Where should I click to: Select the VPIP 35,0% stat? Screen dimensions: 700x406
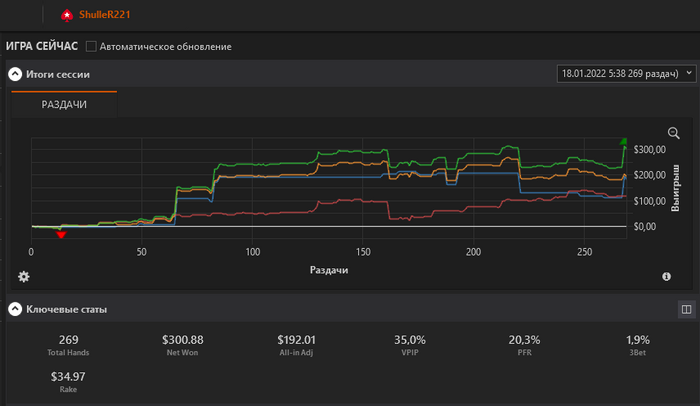410,345
